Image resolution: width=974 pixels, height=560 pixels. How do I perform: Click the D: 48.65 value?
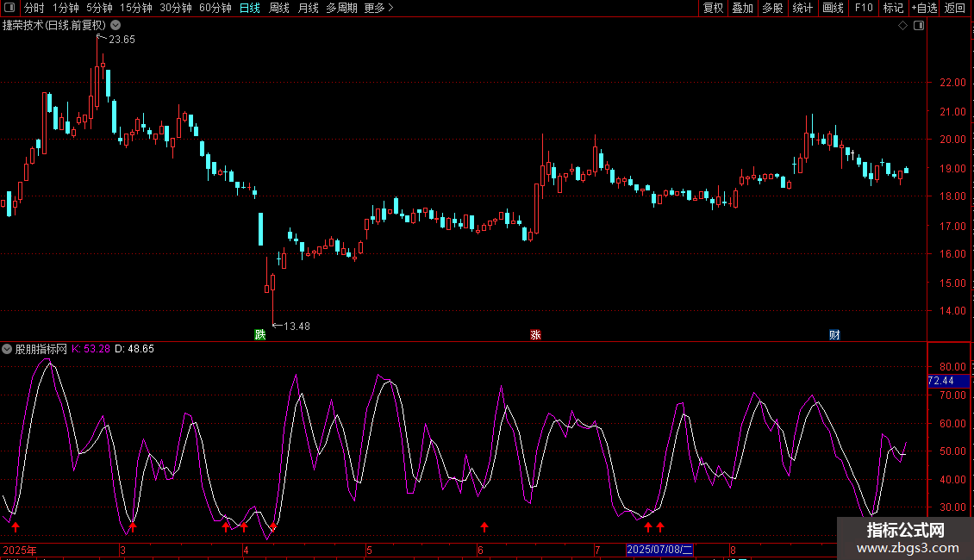134,349
